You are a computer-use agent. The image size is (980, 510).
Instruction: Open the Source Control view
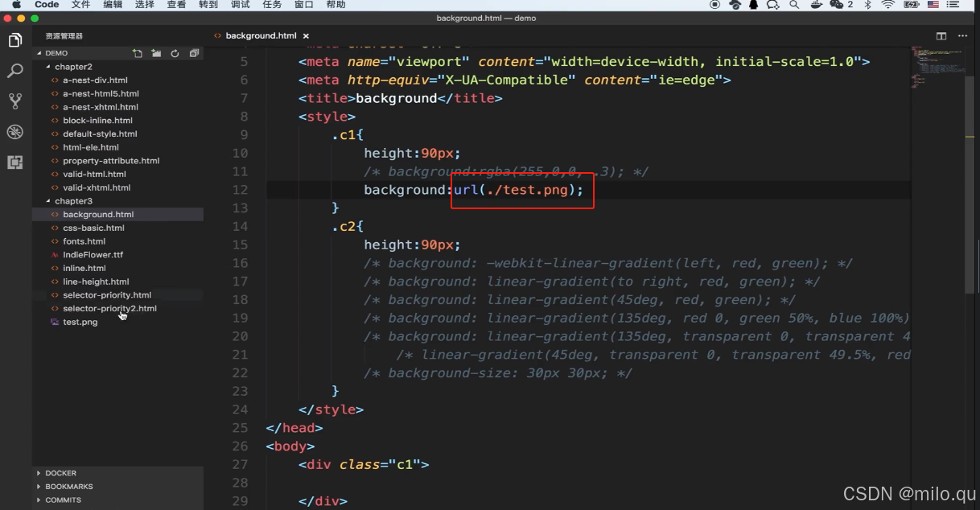[15, 101]
